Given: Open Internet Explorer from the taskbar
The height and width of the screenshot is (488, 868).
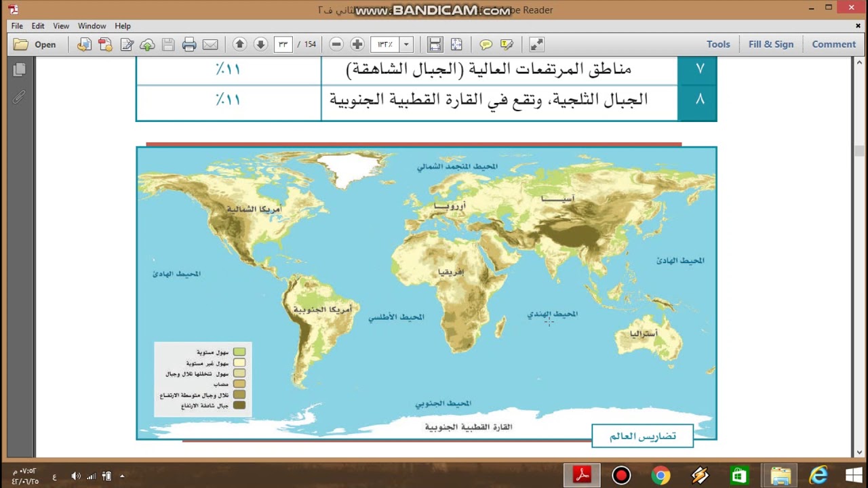Looking at the screenshot, I should coord(818,475).
